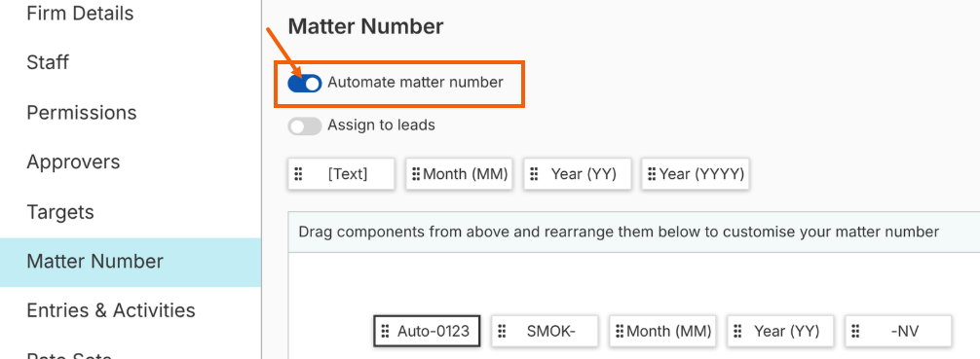This screenshot has width=980, height=359.
Task: Select the SMOK- text component
Action: [545, 331]
